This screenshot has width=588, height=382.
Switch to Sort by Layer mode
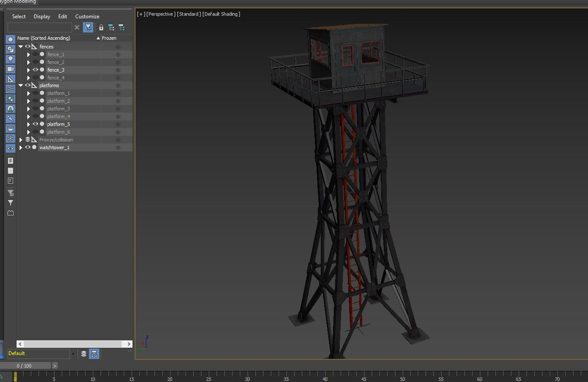pyautogui.click(x=84, y=354)
